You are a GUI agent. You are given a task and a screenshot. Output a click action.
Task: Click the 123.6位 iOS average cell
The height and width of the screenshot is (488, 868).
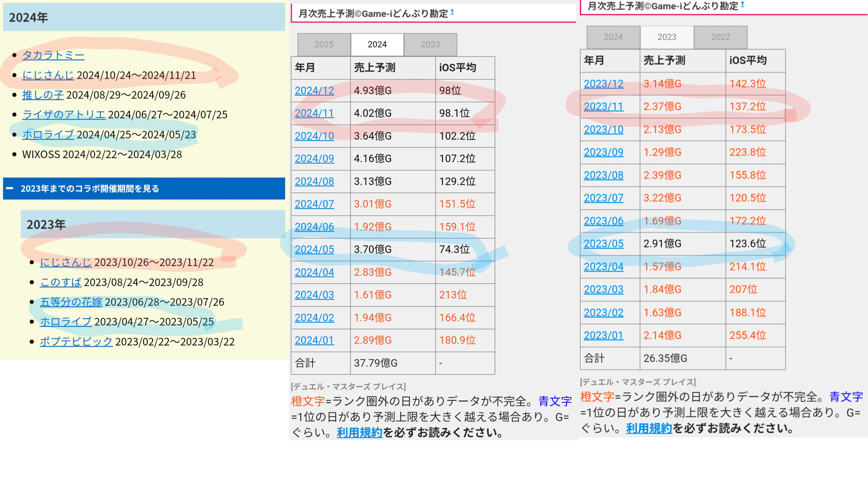(x=755, y=244)
